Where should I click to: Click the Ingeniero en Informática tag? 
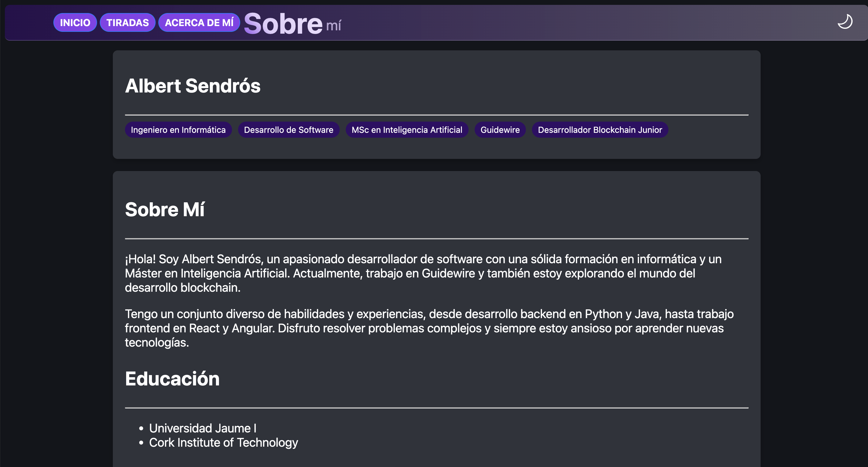click(x=178, y=130)
